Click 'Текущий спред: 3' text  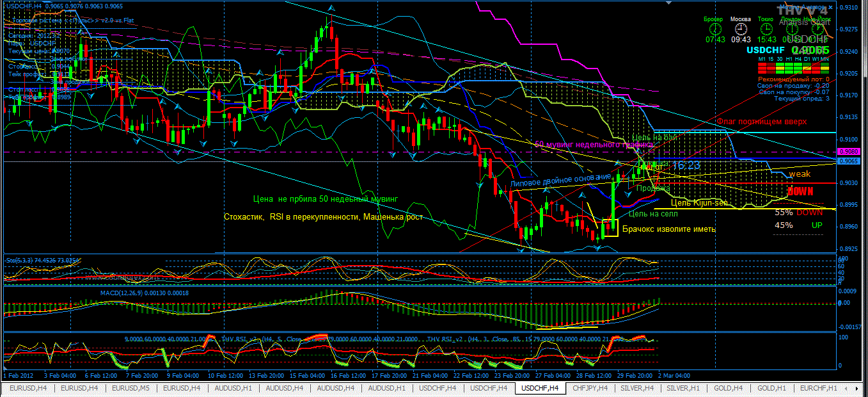(x=802, y=99)
